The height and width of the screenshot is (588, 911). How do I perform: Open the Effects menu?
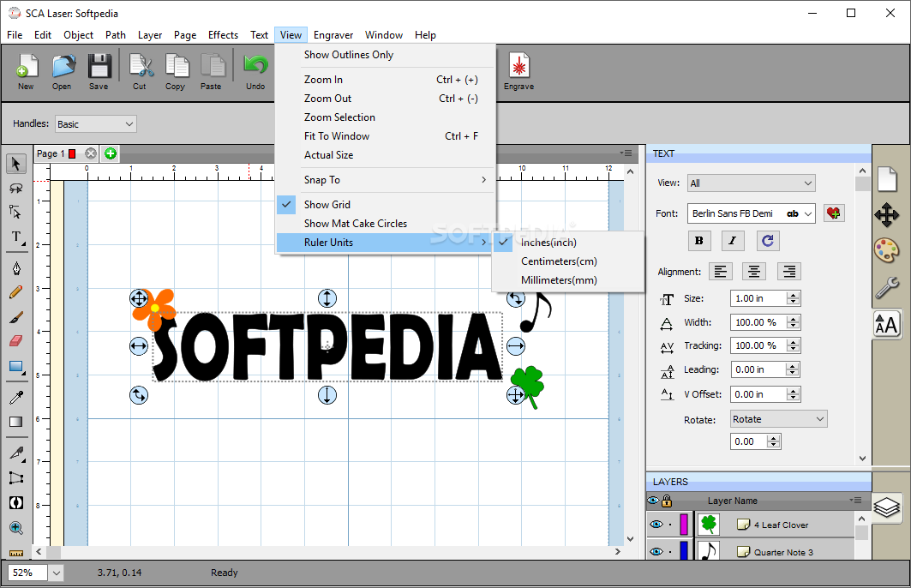[x=223, y=35]
